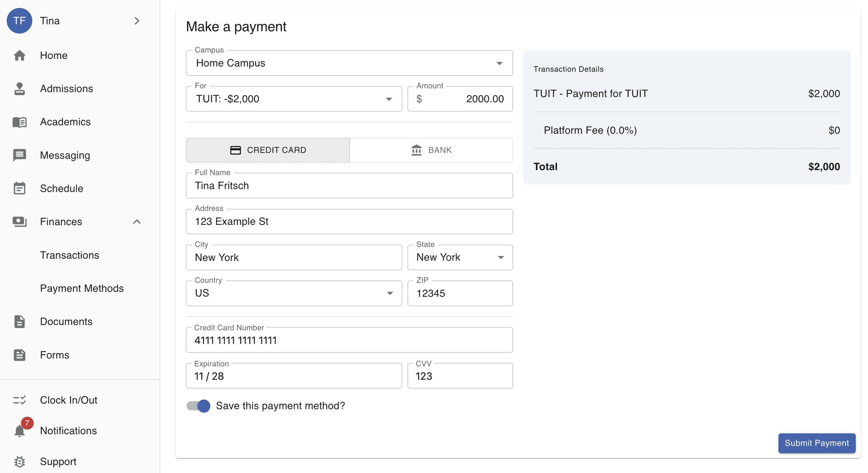Open the Schedule calendar icon
The width and height of the screenshot is (868, 473).
(x=19, y=188)
